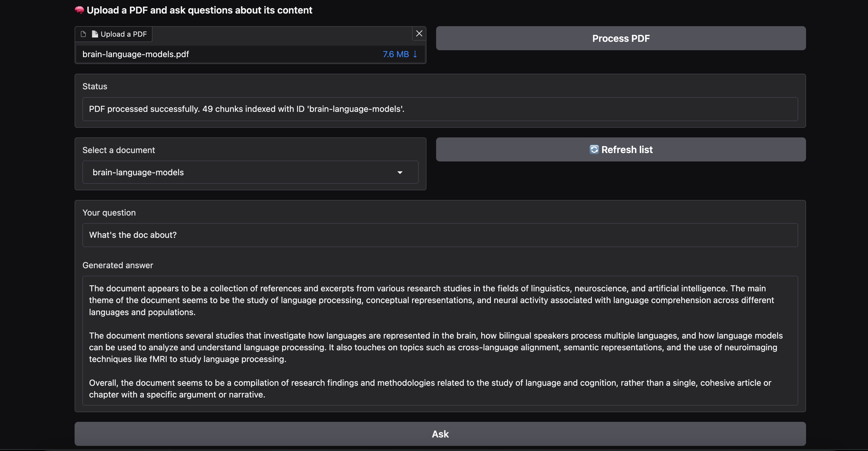The image size is (868, 451).
Task: Remove the uploaded PDF with the X button
Action: [419, 34]
